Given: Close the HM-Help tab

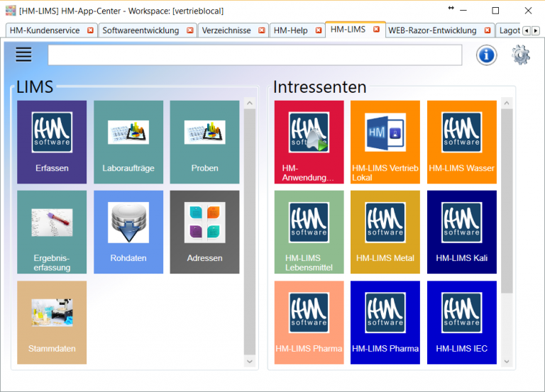Looking at the screenshot, I should [319, 30].
